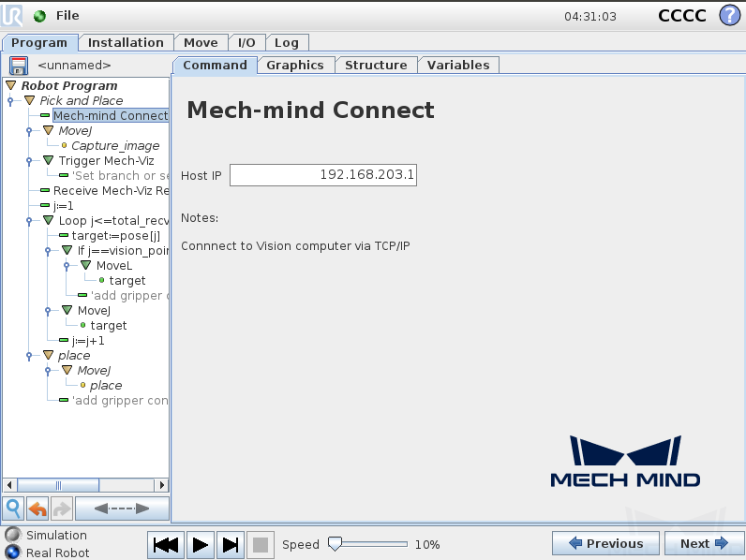
Task: Click the tree horizontal scrollbar thumb
Action: 58,485
